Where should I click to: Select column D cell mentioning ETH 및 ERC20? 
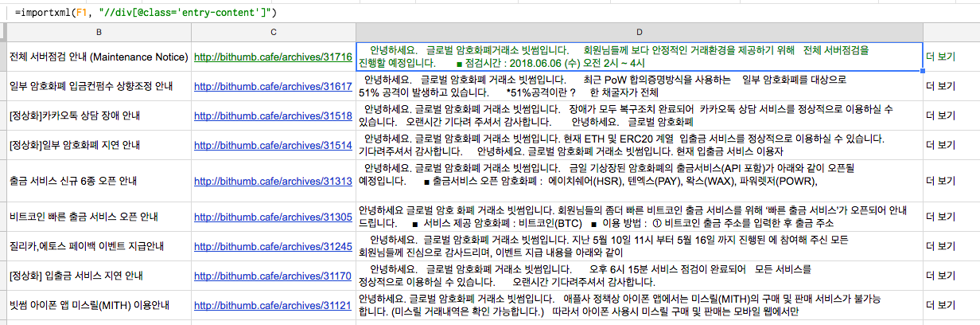click(639, 145)
